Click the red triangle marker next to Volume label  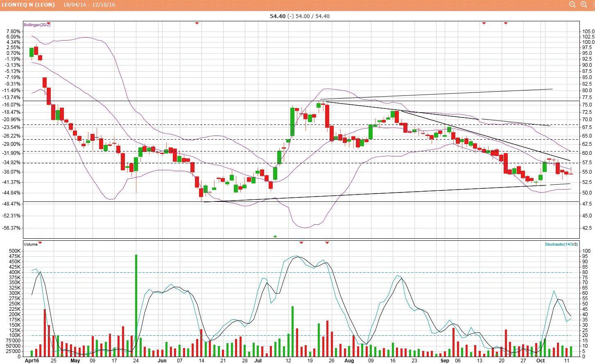coord(40,243)
